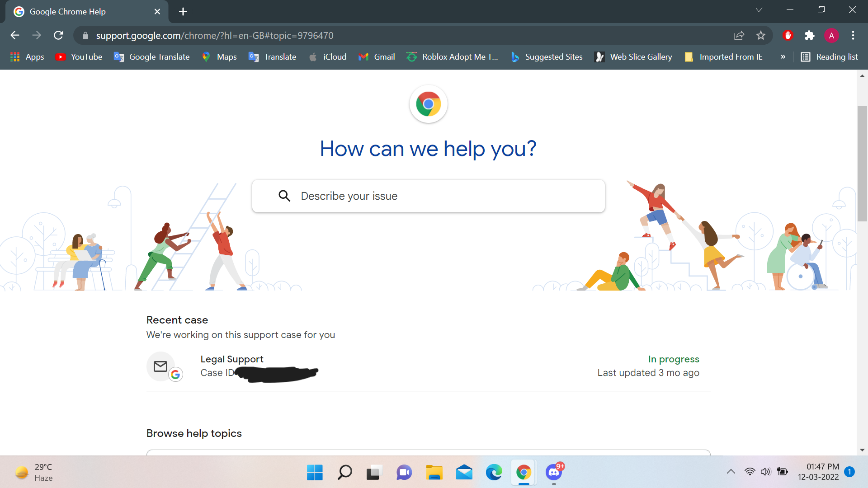Viewport: 868px width, 488px height.
Task: Click the back navigation arrow button
Action: click(x=14, y=35)
